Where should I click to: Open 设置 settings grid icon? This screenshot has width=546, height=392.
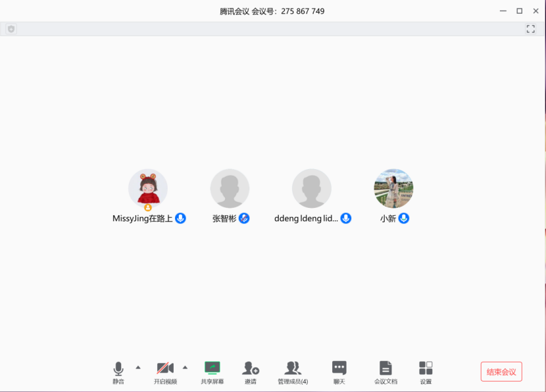pos(426,372)
